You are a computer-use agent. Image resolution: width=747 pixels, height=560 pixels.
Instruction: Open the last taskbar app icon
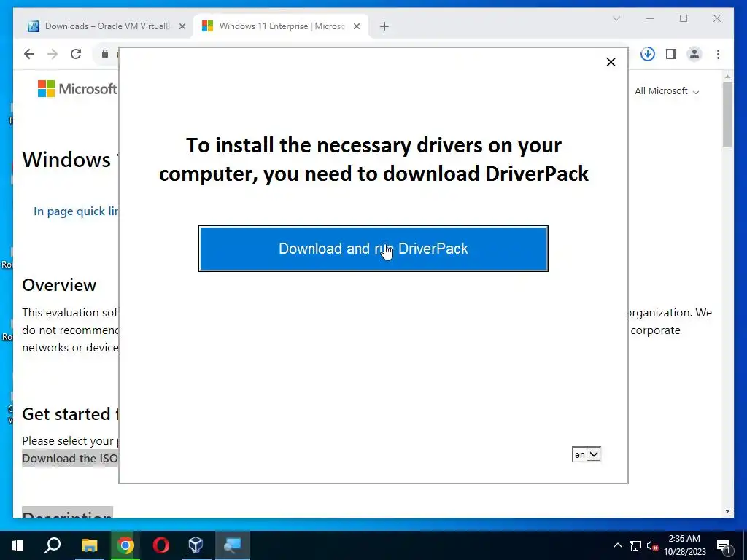tap(233, 545)
